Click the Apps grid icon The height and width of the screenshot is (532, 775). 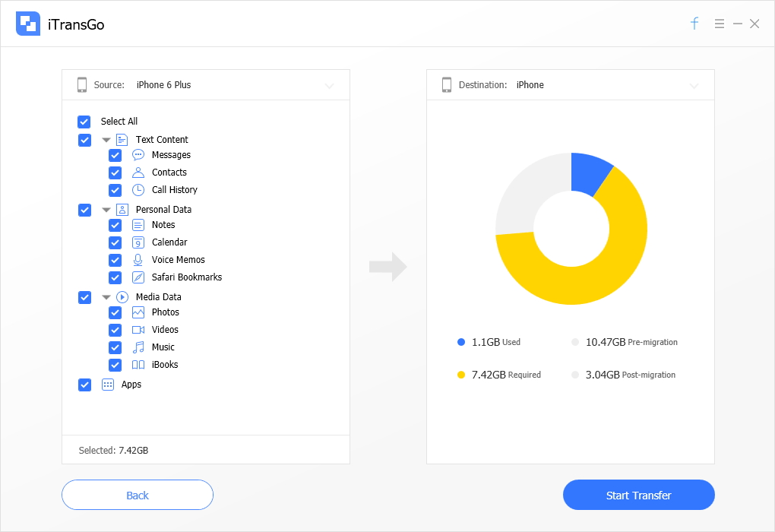pos(107,385)
